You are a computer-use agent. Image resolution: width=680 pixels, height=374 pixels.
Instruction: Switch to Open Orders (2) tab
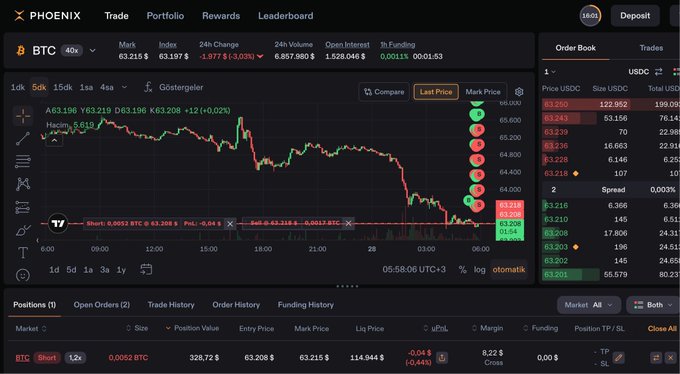(x=101, y=305)
